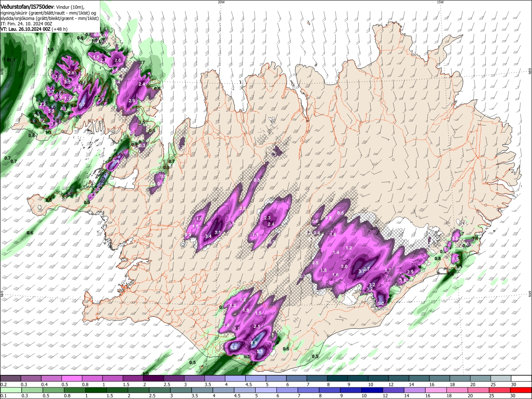Image resolution: width=532 pixels, height=399 pixels.
Task: Click the light grey 25 mm snow swatch
Action: coord(500,379)
